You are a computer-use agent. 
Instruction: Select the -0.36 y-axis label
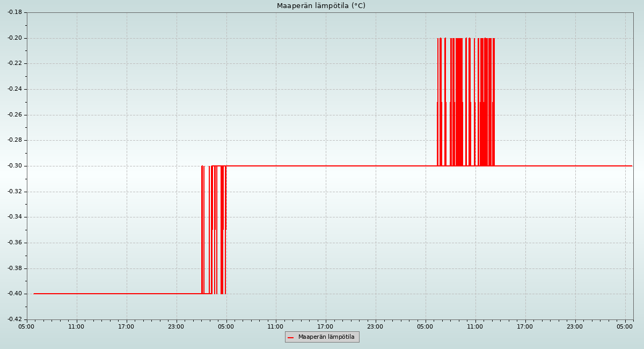(15, 243)
